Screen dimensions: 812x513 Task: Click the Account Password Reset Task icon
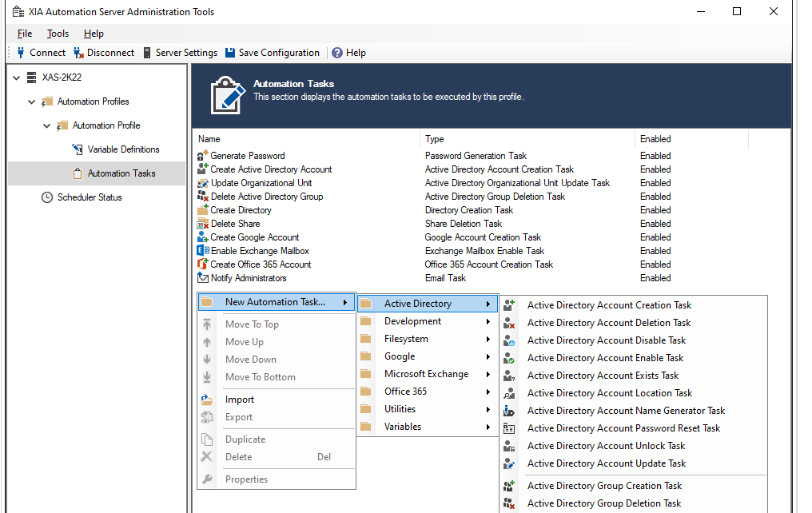click(509, 428)
